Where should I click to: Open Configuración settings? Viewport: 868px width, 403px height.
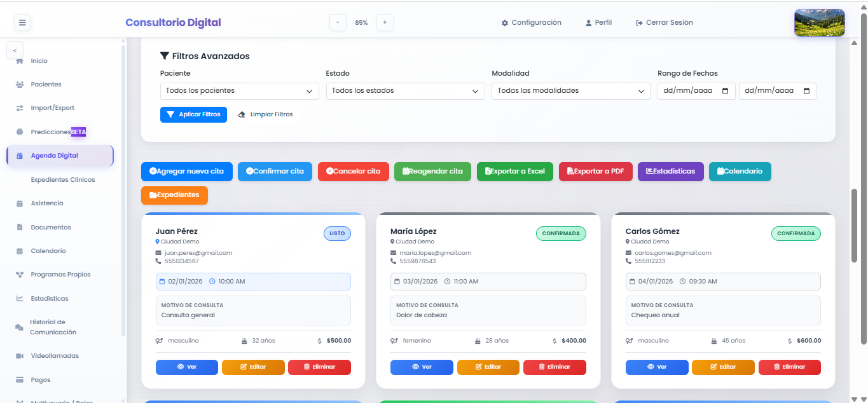pyautogui.click(x=532, y=22)
